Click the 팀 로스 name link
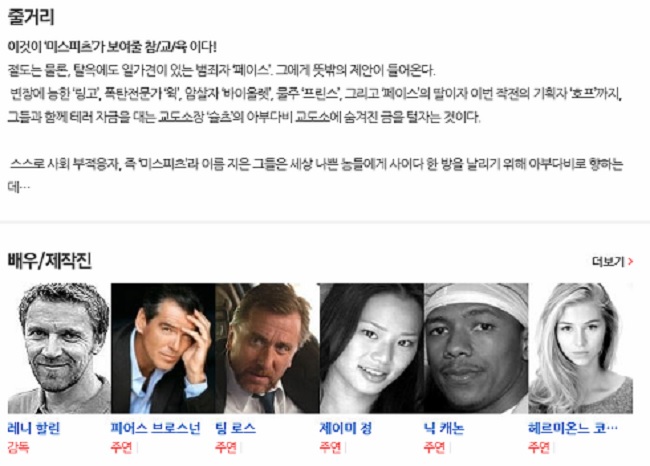This screenshot has height=466, width=650. [235, 428]
